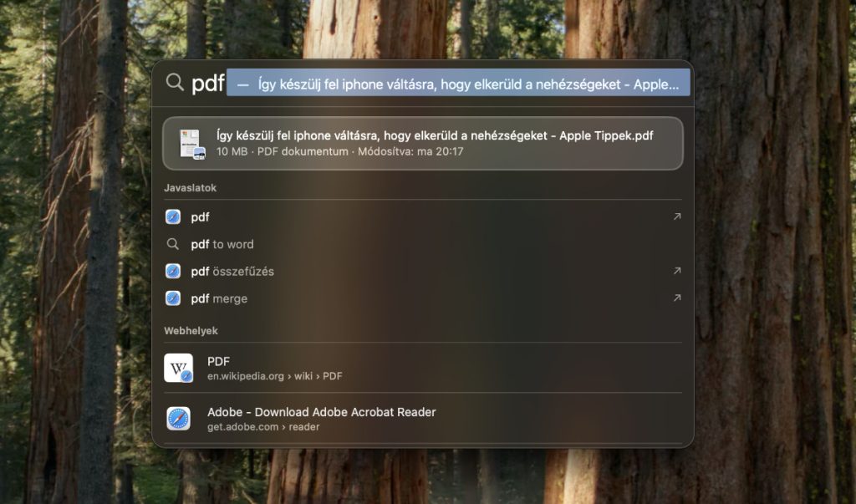
Task: Open the 'Így készülj fel iphone váltásra' PDF result
Action: click(422, 143)
